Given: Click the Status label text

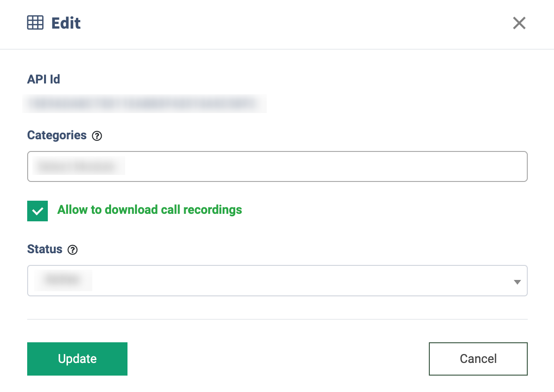Looking at the screenshot, I should (45, 249).
